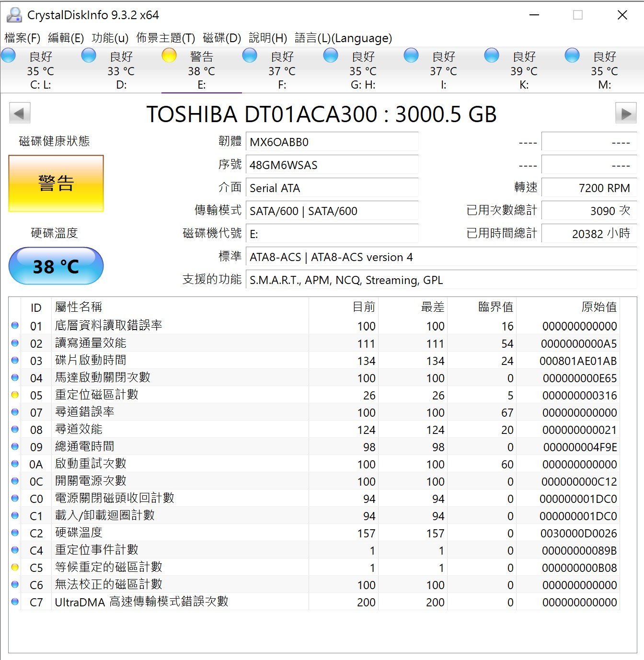Image resolution: width=644 pixels, height=660 pixels.
Task: Select the K: disk status orb
Action: pos(492,56)
